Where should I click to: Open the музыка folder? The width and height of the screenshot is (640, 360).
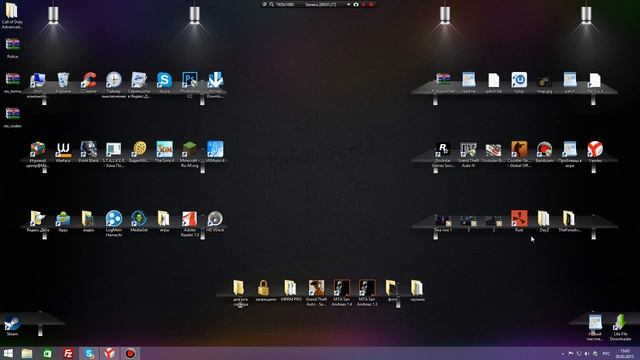417,288
